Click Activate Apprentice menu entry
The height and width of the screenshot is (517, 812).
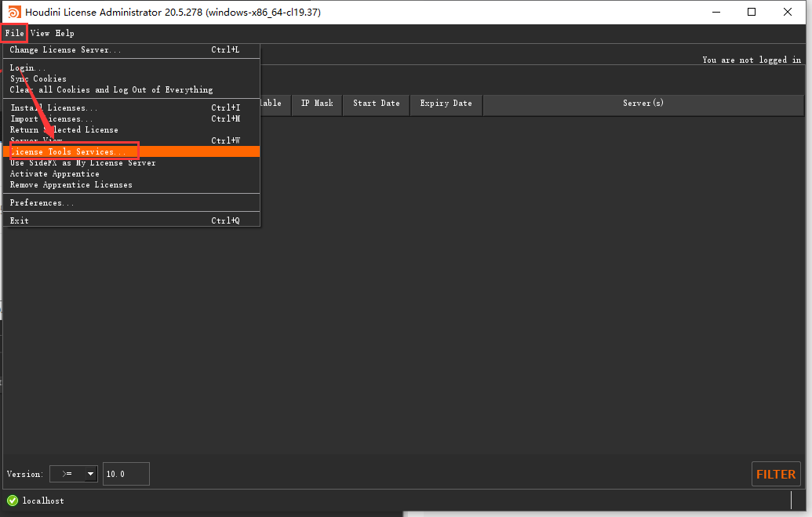tap(132, 173)
